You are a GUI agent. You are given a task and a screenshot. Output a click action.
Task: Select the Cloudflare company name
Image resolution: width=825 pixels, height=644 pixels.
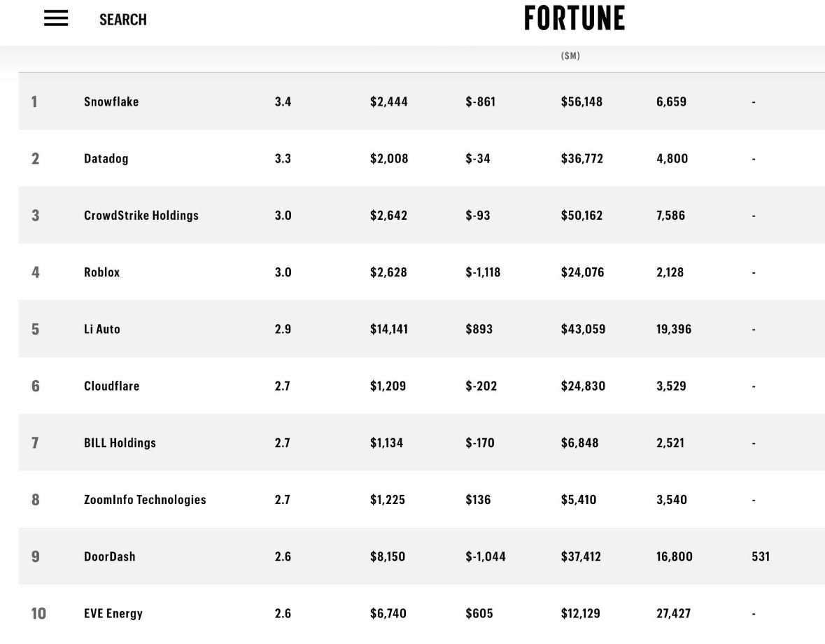click(111, 386)
